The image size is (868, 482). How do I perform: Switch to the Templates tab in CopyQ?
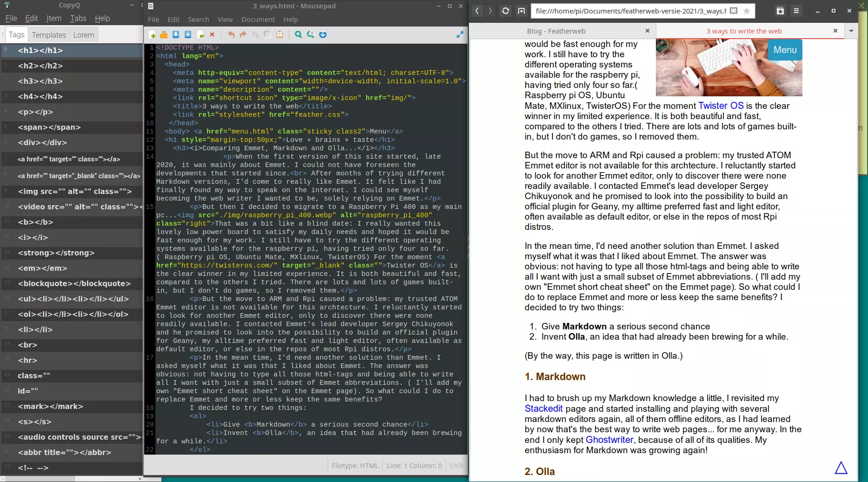(x=49, y=35)
